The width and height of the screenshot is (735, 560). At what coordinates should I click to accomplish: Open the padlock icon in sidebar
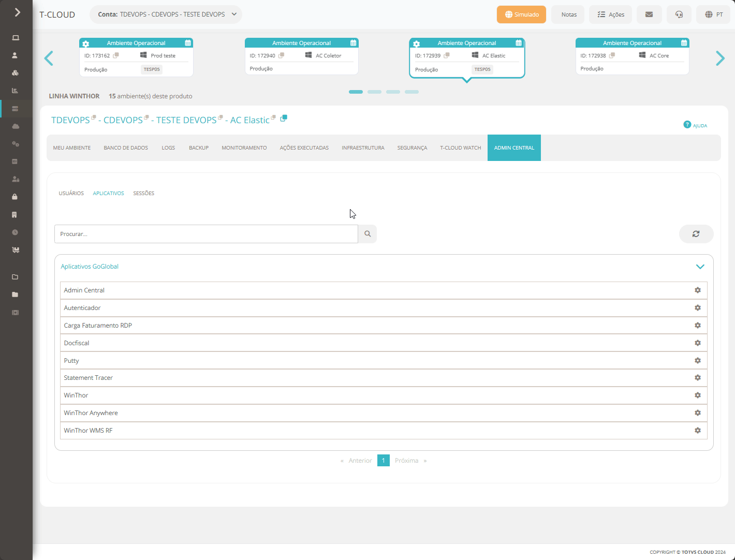pos(15,197)
